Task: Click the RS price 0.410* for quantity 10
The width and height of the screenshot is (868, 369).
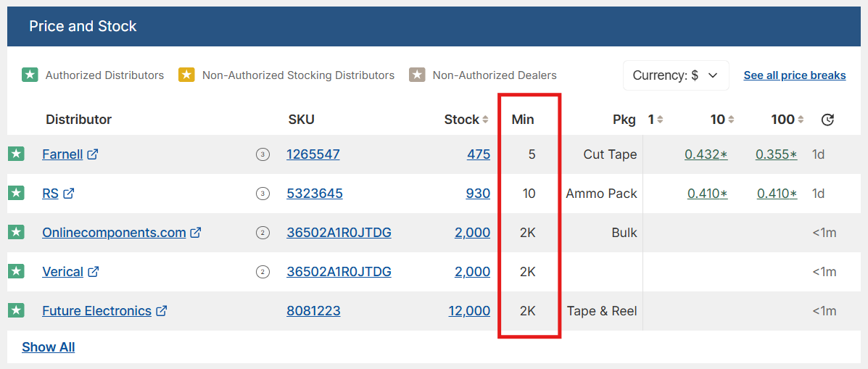Action: (708, 194)
